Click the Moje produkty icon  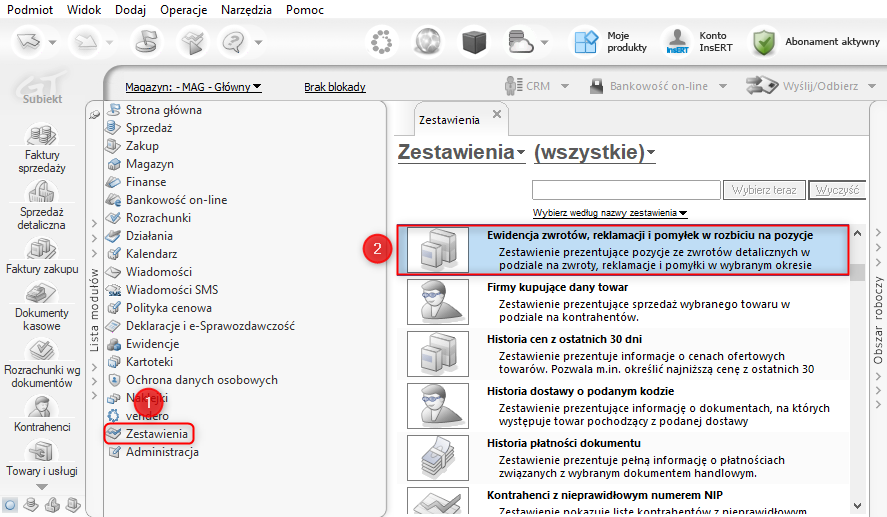click(585, 42)
